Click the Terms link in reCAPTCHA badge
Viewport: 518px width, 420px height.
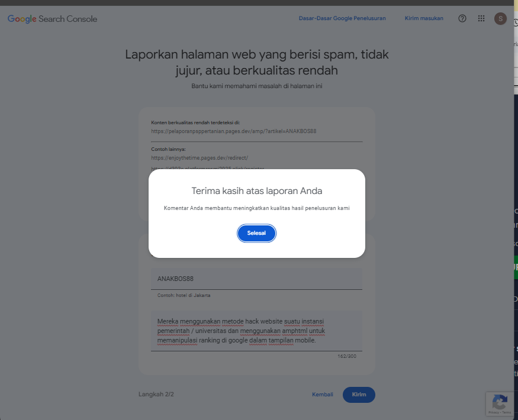[x=507, y=412]
